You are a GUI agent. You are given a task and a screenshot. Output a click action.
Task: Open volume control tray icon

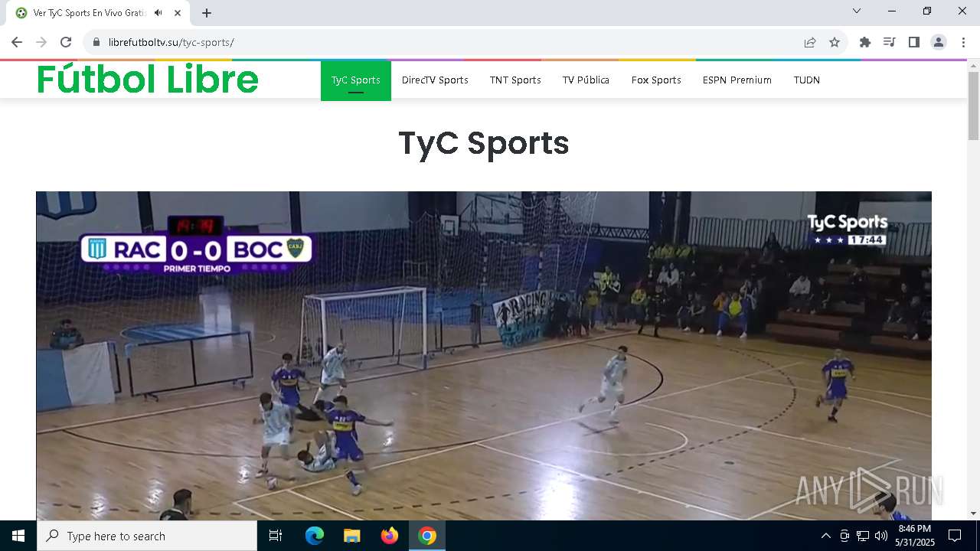pyautogui.click(x=881, y=536)
